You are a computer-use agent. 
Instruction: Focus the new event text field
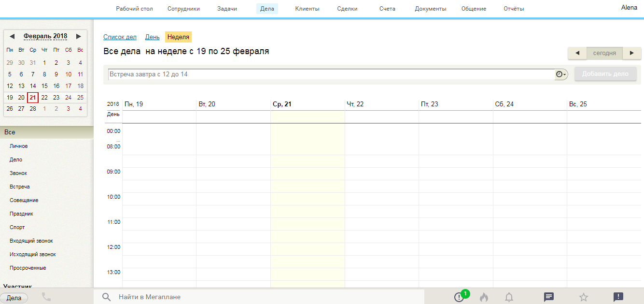tap(332, 74)
